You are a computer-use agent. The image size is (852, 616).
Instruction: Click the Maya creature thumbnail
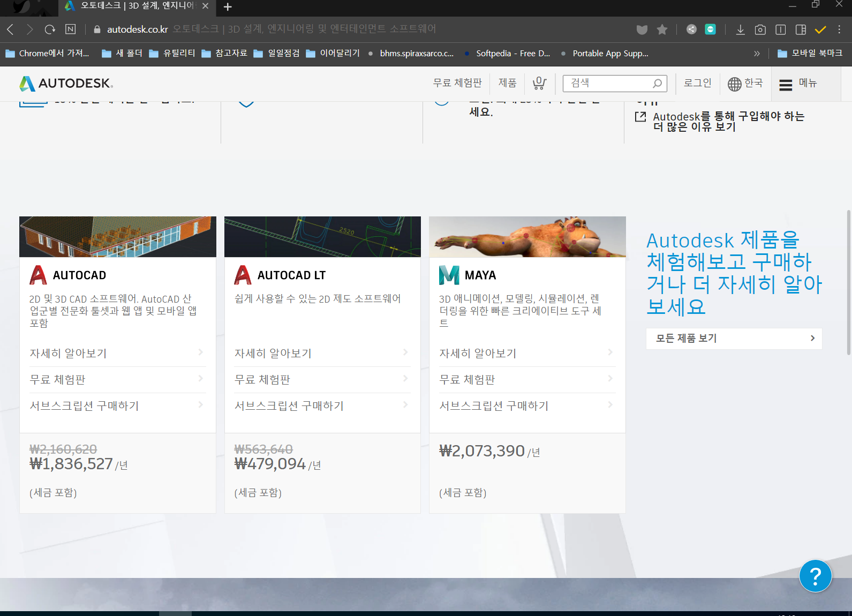527,237
